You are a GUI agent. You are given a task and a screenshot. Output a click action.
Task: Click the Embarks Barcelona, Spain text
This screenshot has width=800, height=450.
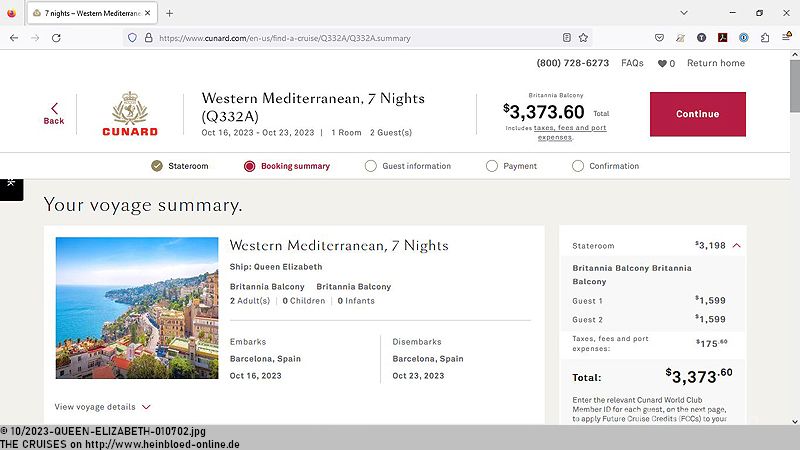tap(265, 359)
